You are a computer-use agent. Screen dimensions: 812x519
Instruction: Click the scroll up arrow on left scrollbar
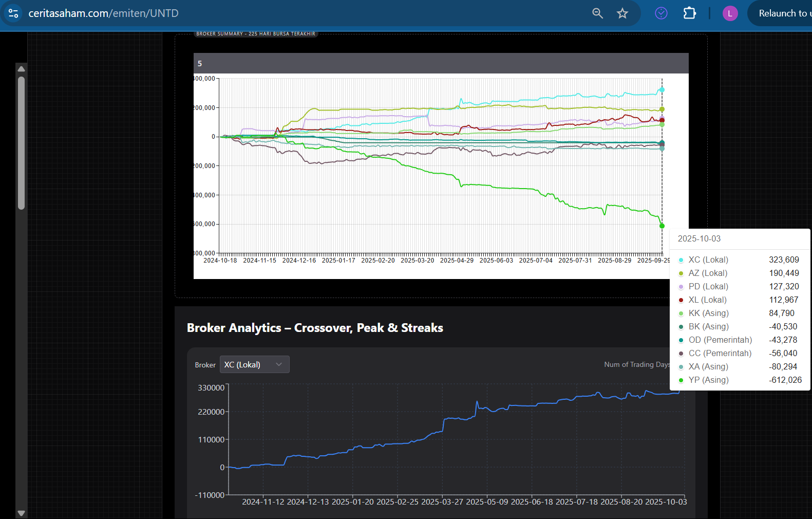pyautogui.click(x=21, y=69)
